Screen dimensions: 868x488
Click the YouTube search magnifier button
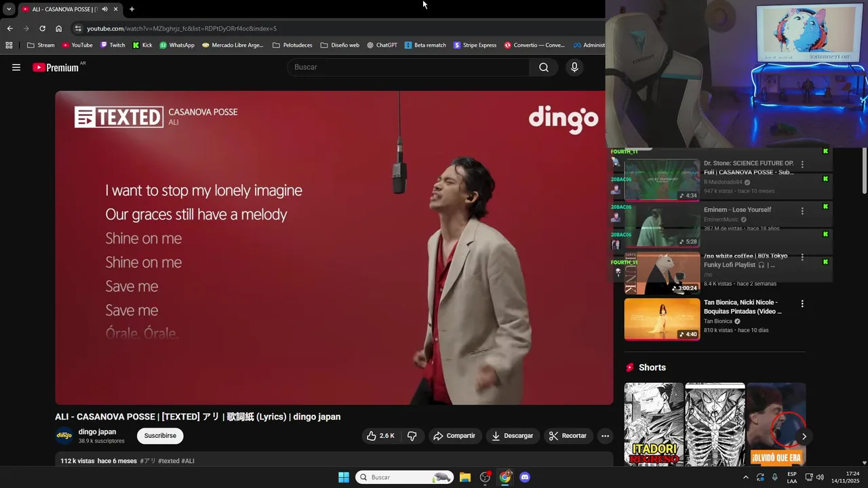544,67
